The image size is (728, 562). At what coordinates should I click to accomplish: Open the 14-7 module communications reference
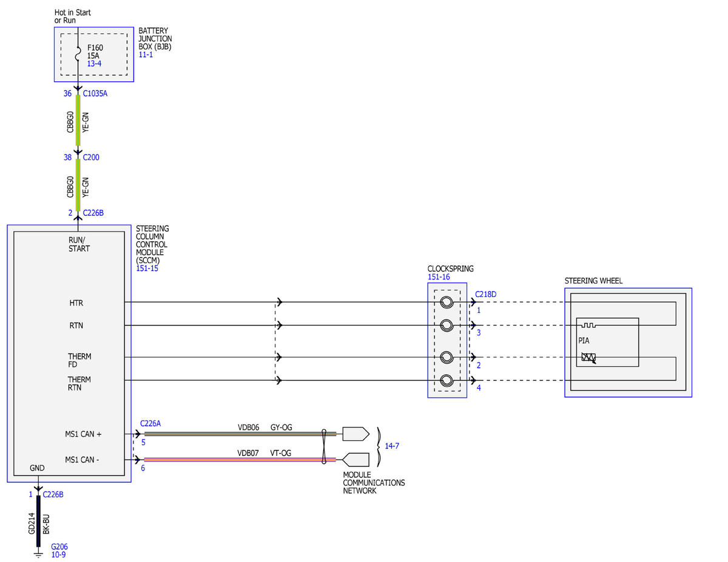392,446
